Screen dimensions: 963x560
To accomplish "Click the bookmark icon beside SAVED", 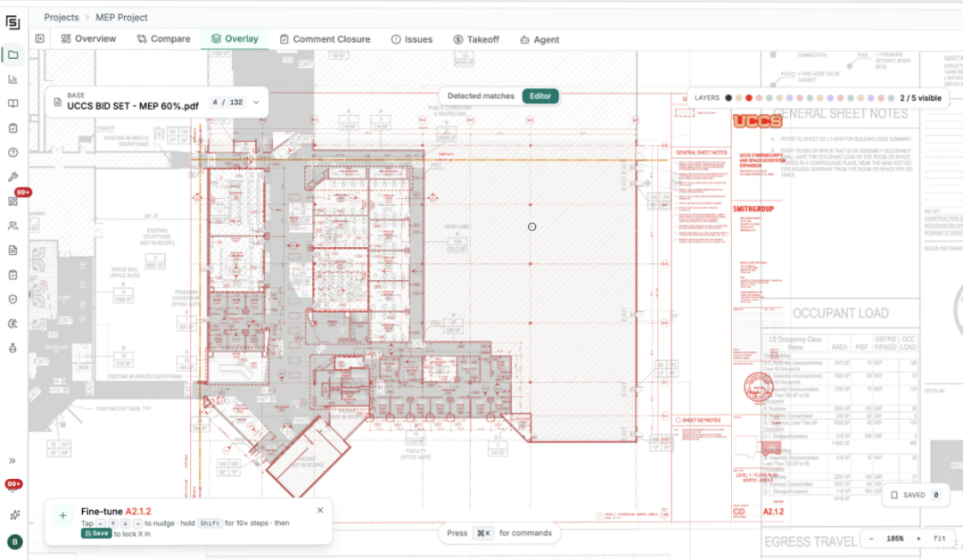I will pos(894,495).
